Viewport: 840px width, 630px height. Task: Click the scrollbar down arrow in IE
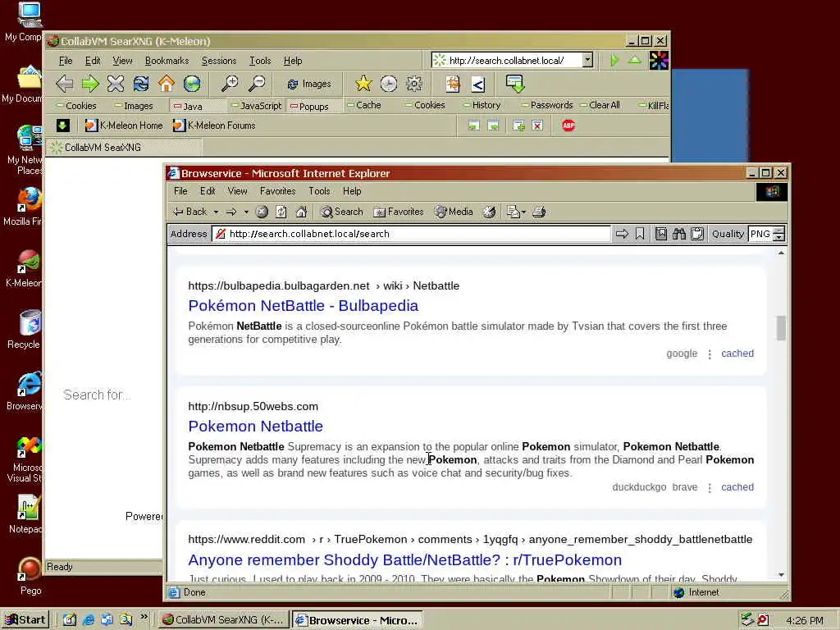[x=781, y=575]
